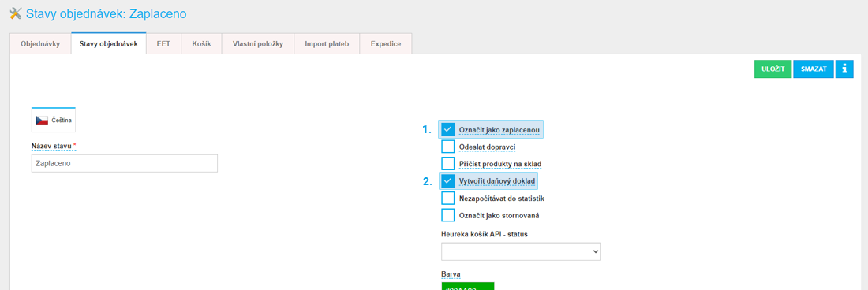Open Vlastní položky tab

[x=258, y=43]
